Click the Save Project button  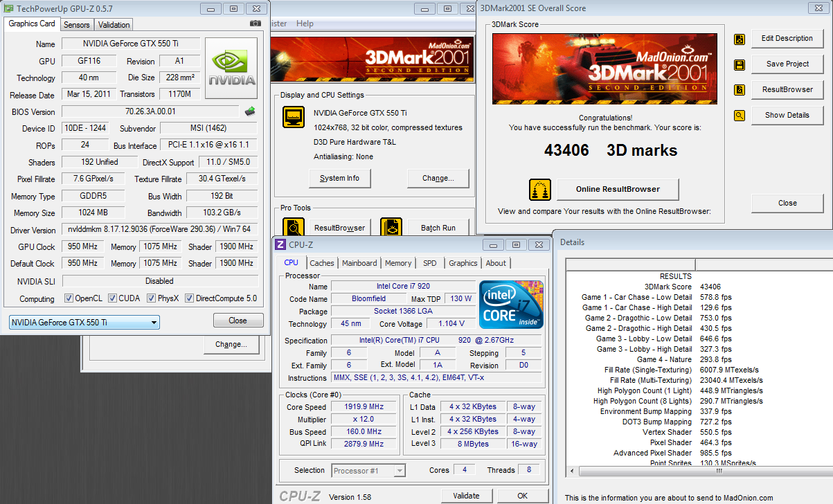click(787, 64)
